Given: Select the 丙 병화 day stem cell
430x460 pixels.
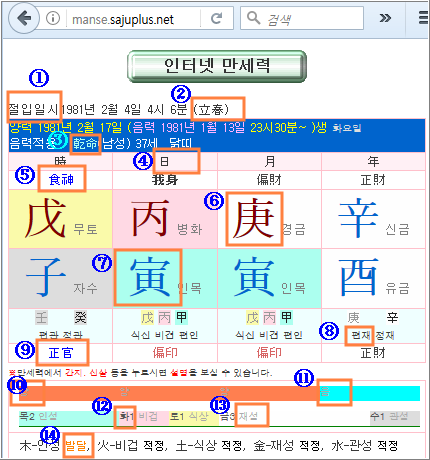Looking at the screenshot, I should pyautogui.click(x=165, y=219).
